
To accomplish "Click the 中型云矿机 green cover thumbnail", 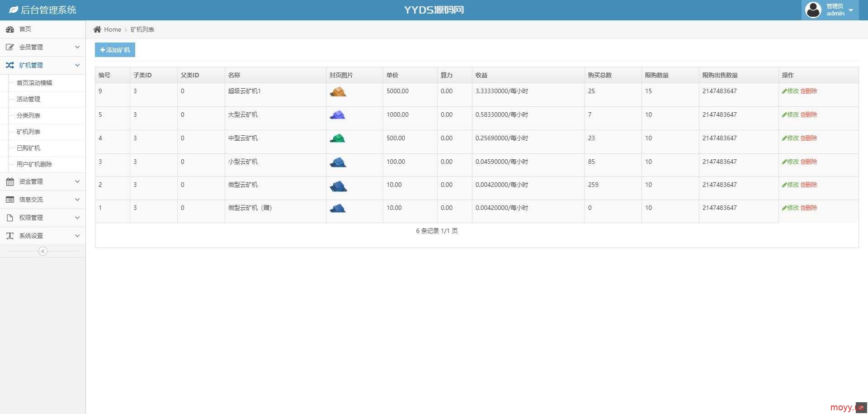I will [x=337, y=138].
